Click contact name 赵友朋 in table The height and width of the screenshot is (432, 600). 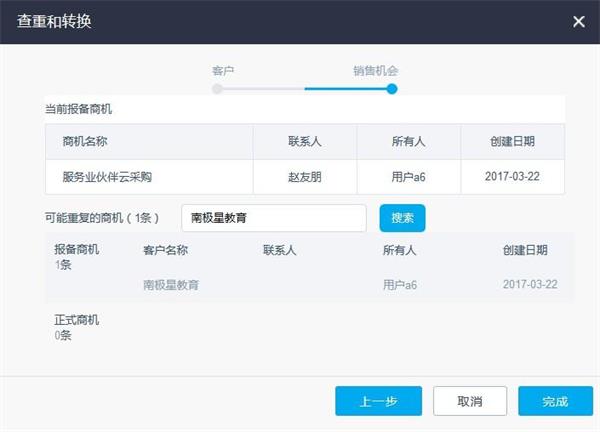click(x=305, y=177)
